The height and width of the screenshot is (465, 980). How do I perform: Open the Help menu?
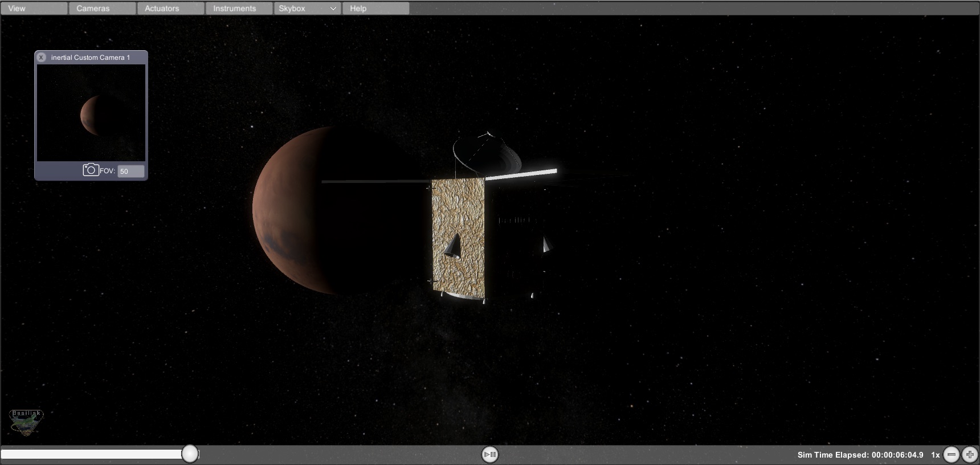pyautogui.click(x=375, y=9)
